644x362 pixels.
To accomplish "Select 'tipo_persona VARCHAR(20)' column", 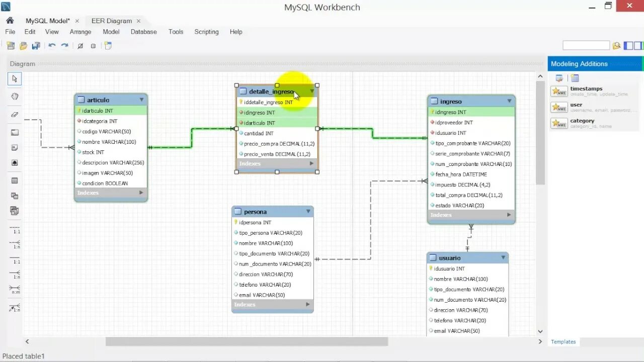I will pos(273,233).
